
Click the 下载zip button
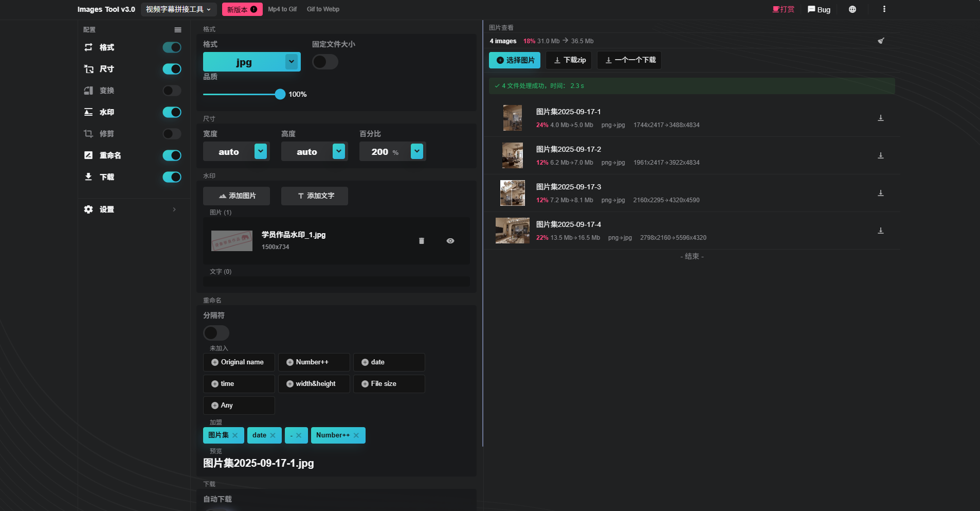569,60
